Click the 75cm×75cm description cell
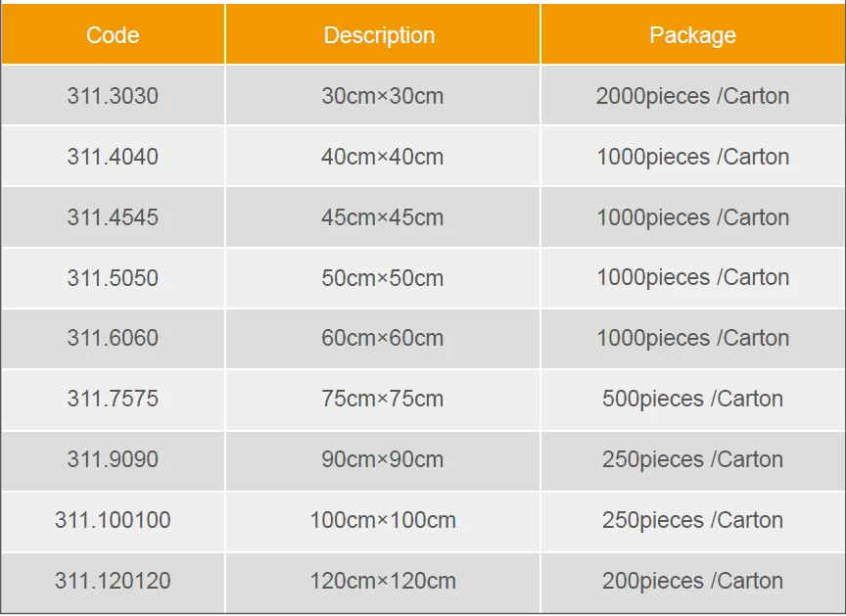This screenshot has height=616, width=846. [x=383, y=399]
